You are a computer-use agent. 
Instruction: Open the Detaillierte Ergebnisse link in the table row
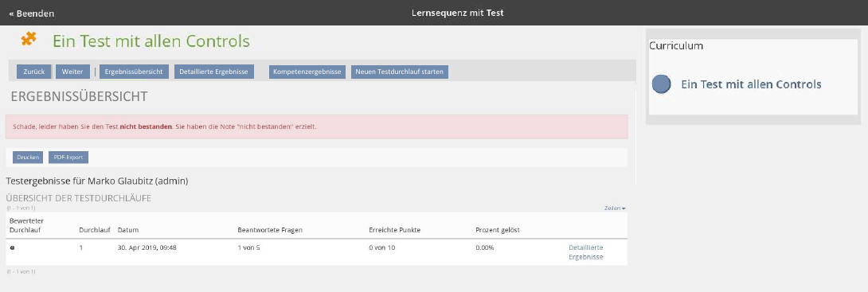585,252
